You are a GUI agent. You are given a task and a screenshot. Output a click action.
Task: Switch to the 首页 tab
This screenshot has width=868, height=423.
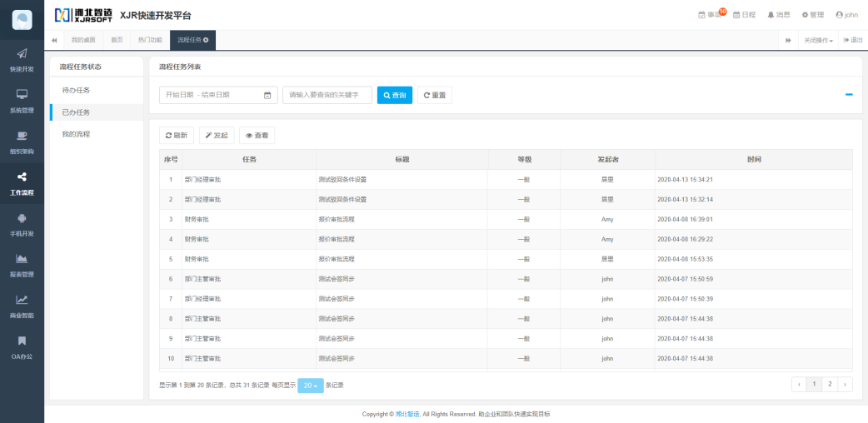tap(117, 40)
